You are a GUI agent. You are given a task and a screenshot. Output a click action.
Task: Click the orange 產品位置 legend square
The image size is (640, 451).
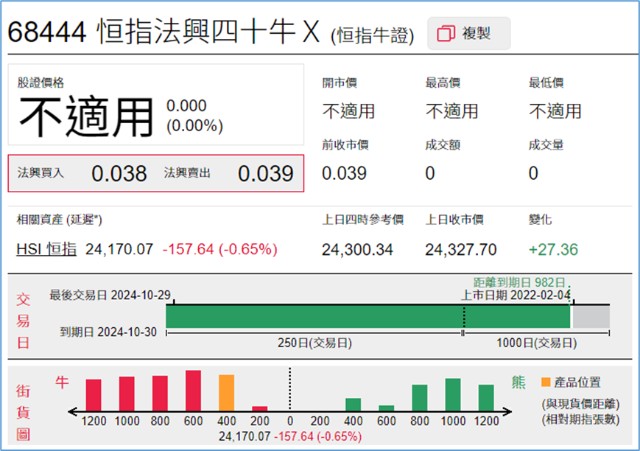click(x=546, y=382)
